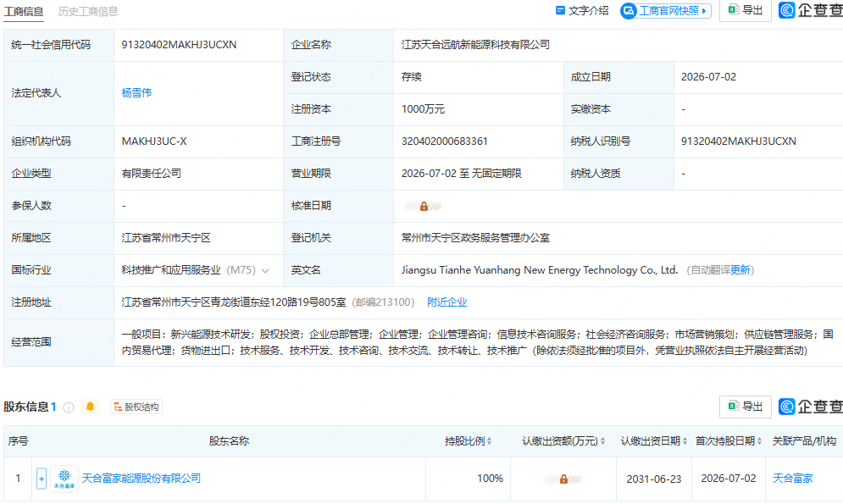
Task: Click Excel icon on top 导出 button
Action: tap(734, 9)
